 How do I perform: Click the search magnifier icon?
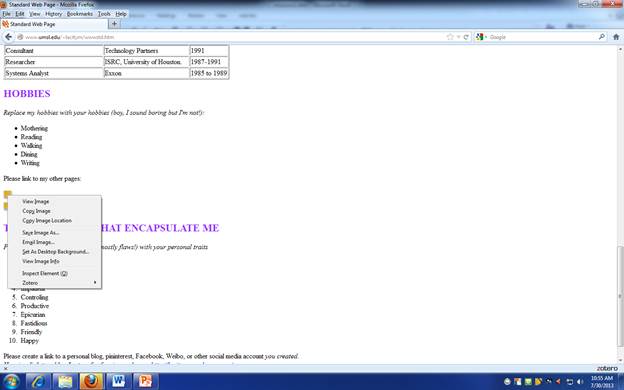(x=602, y=37)
